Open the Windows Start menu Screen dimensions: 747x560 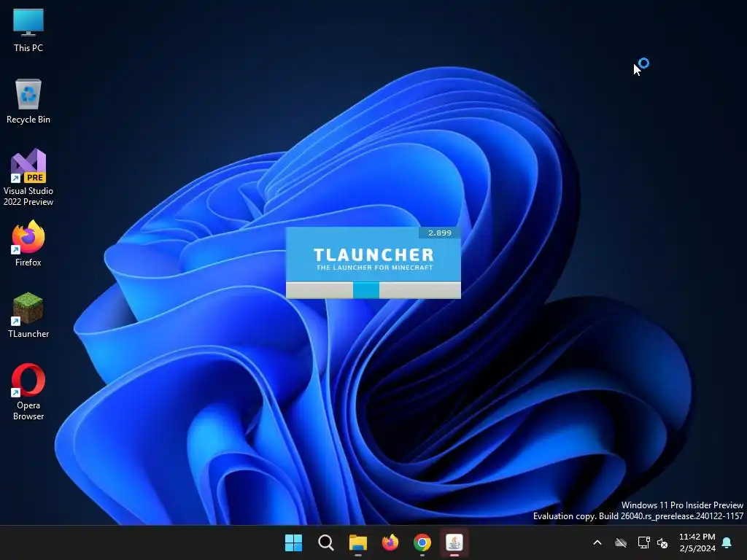[293, 542]
